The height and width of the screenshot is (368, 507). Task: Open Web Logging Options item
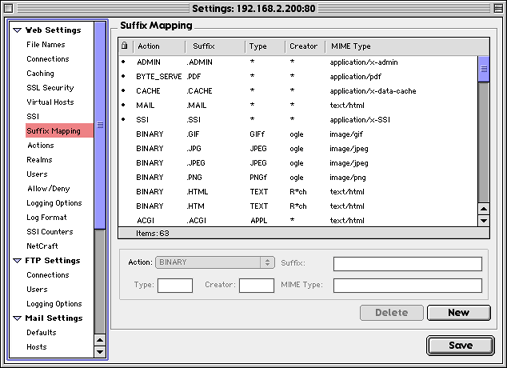pyautogui.click(x=54, y=203)
